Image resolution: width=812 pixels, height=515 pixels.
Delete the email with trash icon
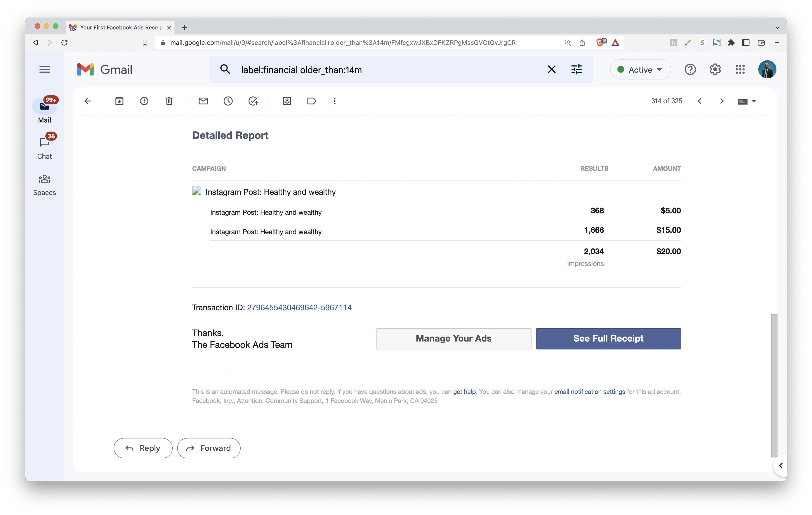[169, 101]
